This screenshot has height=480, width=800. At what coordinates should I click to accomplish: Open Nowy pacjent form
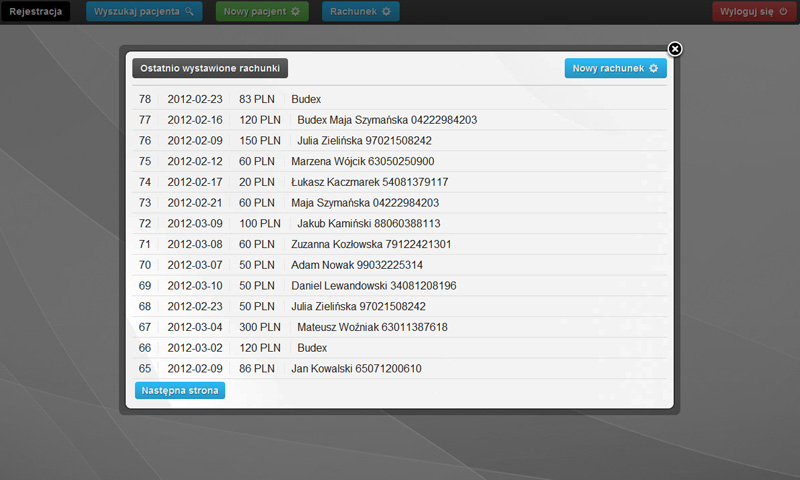pos(262,11)
